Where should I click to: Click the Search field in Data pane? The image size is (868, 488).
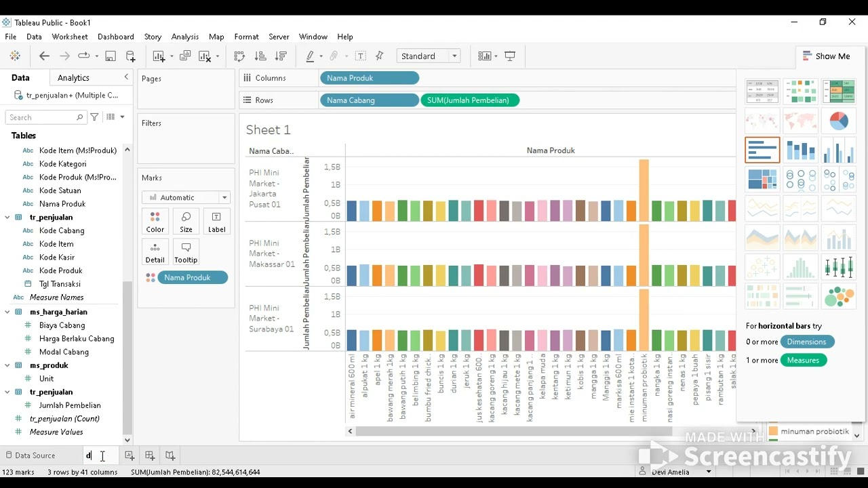click(x=46, y=117)
